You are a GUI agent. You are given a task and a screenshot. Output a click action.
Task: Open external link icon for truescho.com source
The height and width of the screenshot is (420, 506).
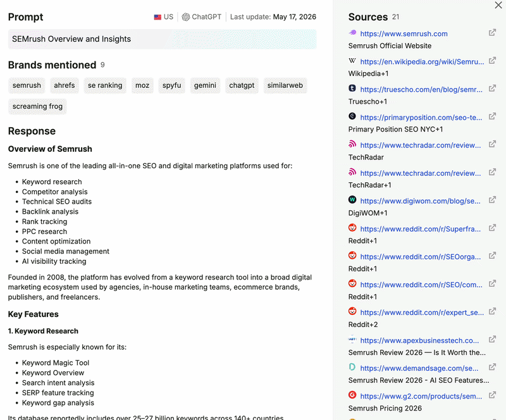coord(492,88)
